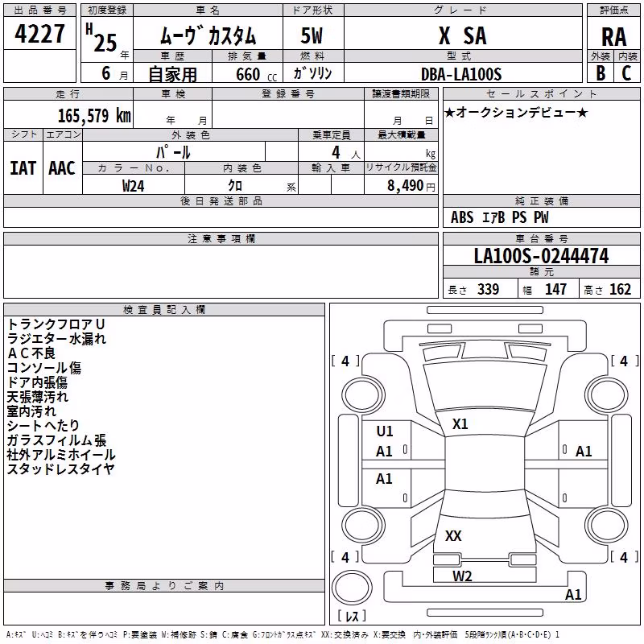Select the chassis number LA100S-0244474
644x644 pixels.
click(x=541, y=256)
